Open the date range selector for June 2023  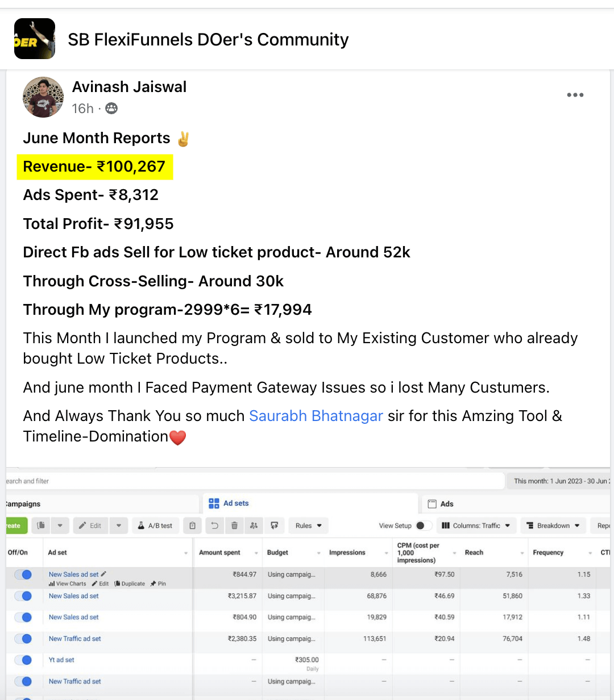point(560,481)
